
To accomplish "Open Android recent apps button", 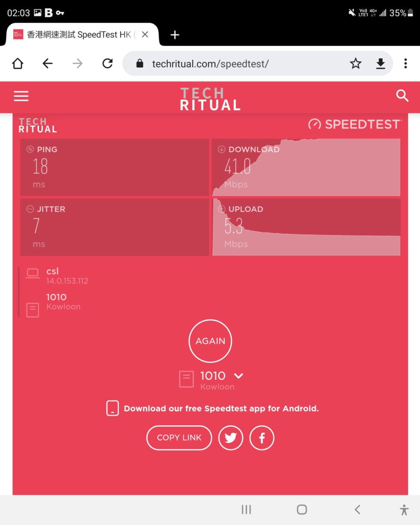I will pos(246,509).
